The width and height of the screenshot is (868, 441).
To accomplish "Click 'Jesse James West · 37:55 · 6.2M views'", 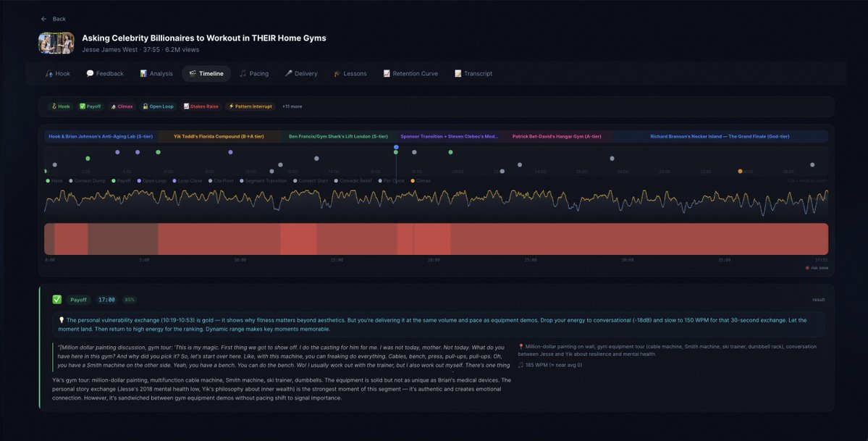I will pos(140,50).
